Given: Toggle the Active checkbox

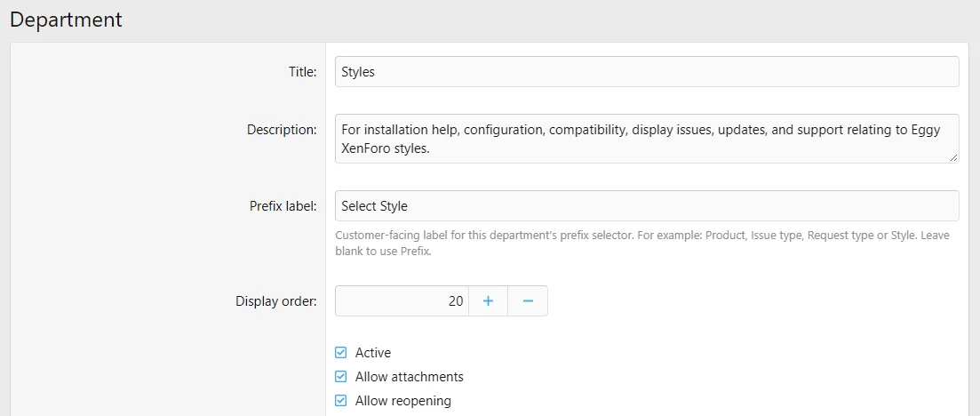Looking at the screenshot, I should click(340, 353).
